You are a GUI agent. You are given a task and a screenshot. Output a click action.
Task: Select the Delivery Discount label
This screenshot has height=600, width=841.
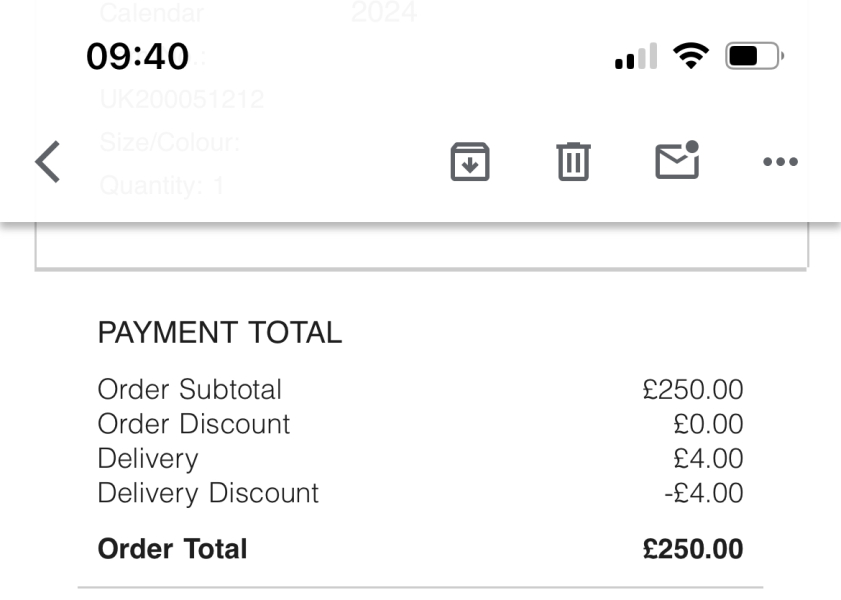[x=208, y=493]
